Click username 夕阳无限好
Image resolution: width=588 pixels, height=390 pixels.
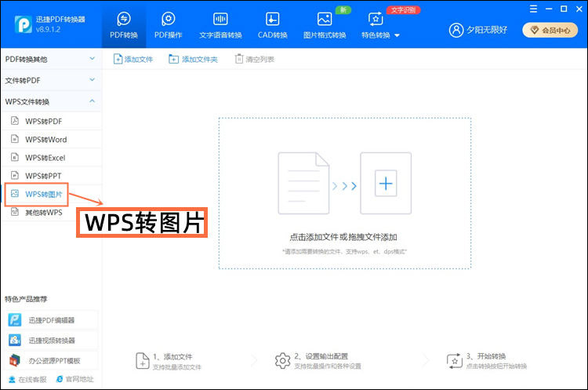(487, 30)
